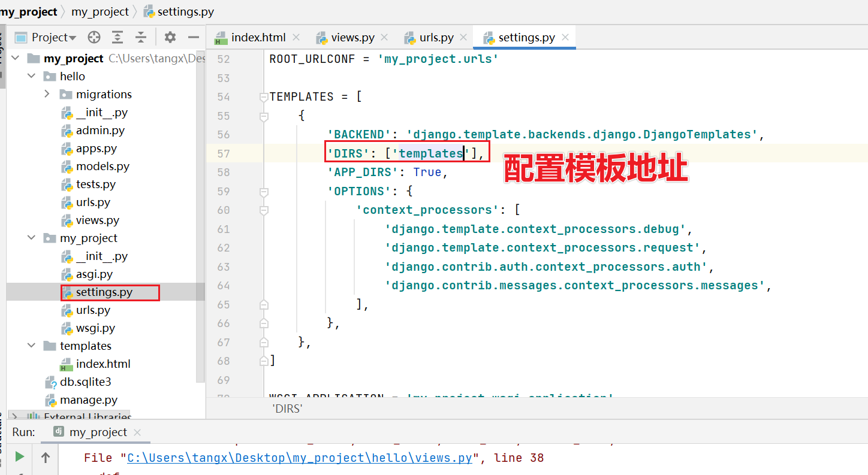Open views.py under hello folder
Image resolution: width=868 pixels, height=475 pixels.
(97, 220)
